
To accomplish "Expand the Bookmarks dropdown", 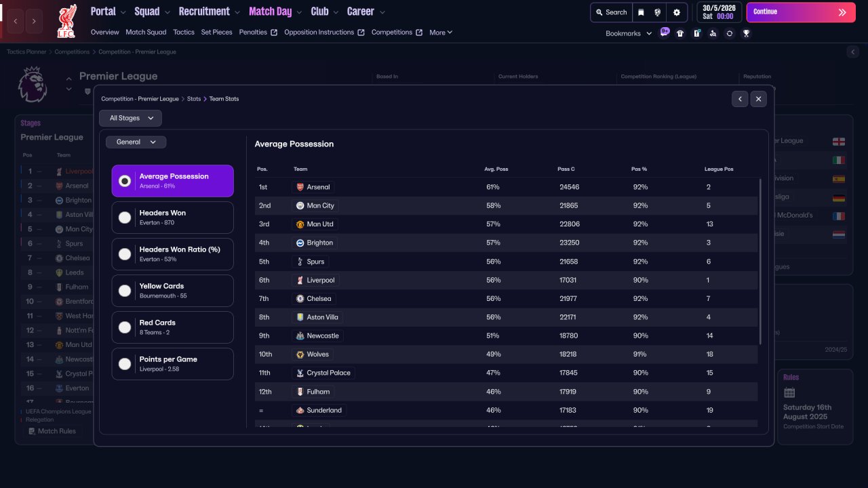I will 629,33.
